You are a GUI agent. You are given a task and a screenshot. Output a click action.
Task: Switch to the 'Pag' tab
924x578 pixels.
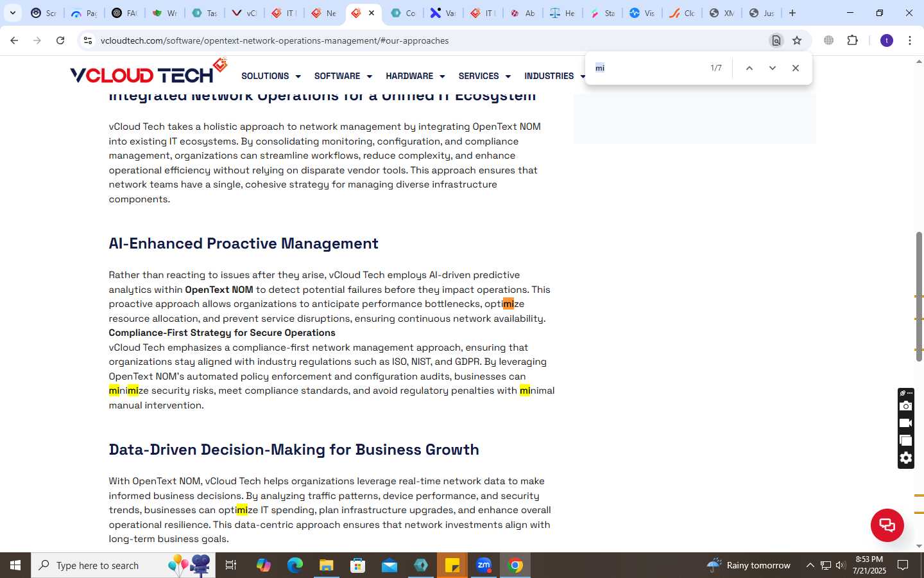[83, 13]
